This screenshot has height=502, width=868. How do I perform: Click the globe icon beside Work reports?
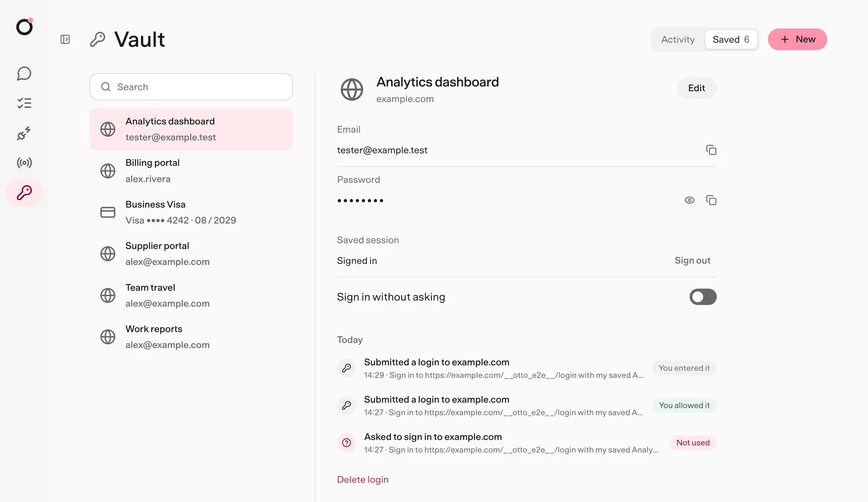(x=108, y=337)
